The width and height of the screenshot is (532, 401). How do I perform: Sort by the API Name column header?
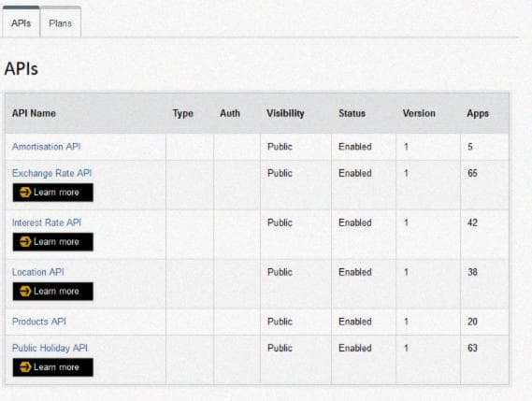pos(34,113)
